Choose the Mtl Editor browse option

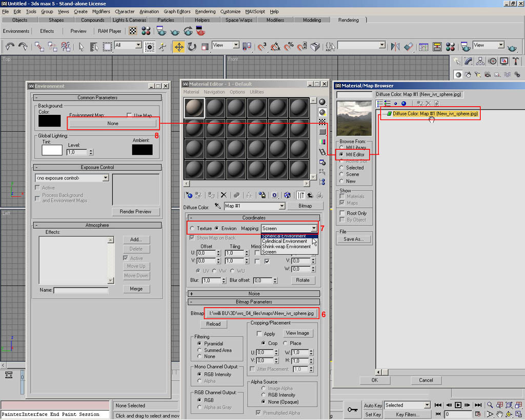point(341,155)
